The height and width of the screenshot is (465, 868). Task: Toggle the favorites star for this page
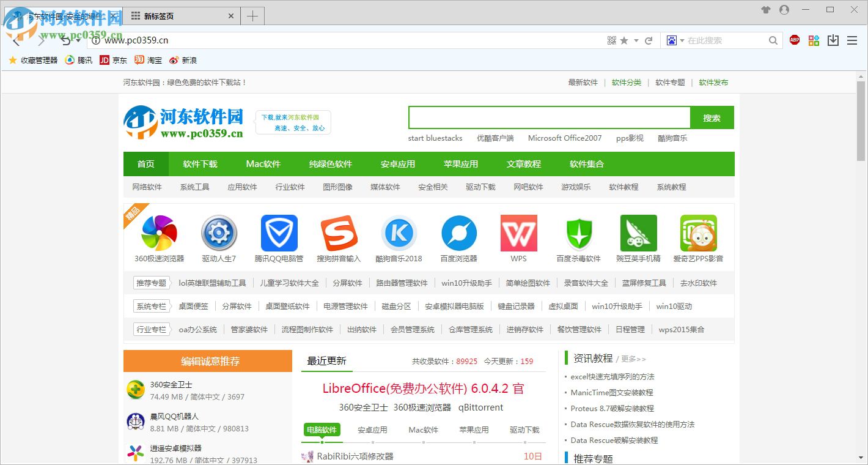point(623,40)
